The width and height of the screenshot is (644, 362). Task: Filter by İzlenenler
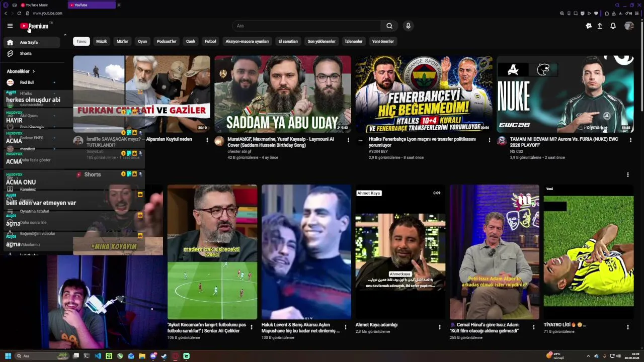coord(354,41)
